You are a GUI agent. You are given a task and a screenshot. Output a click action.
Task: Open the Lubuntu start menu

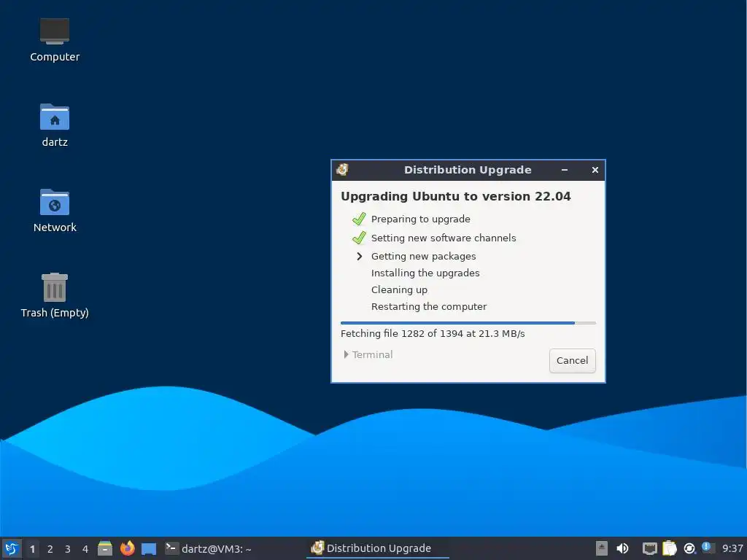[x=12, y=548]
